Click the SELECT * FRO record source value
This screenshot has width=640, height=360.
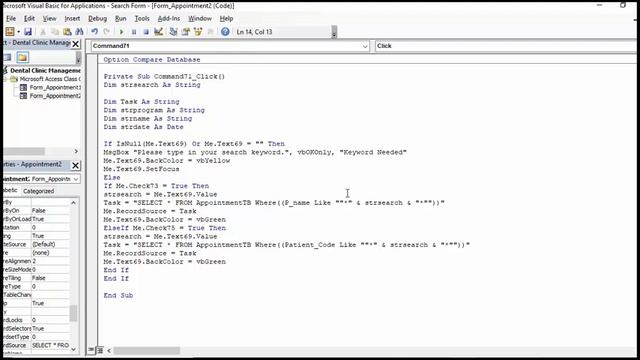[x=50, y=345]
